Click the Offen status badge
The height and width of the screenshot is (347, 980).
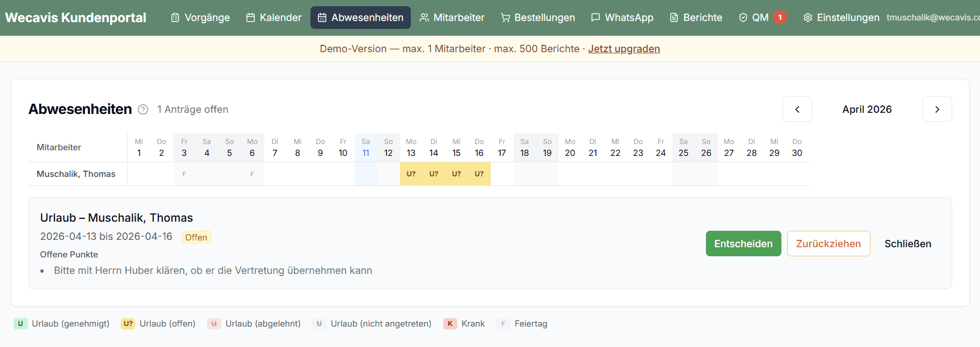196,237
